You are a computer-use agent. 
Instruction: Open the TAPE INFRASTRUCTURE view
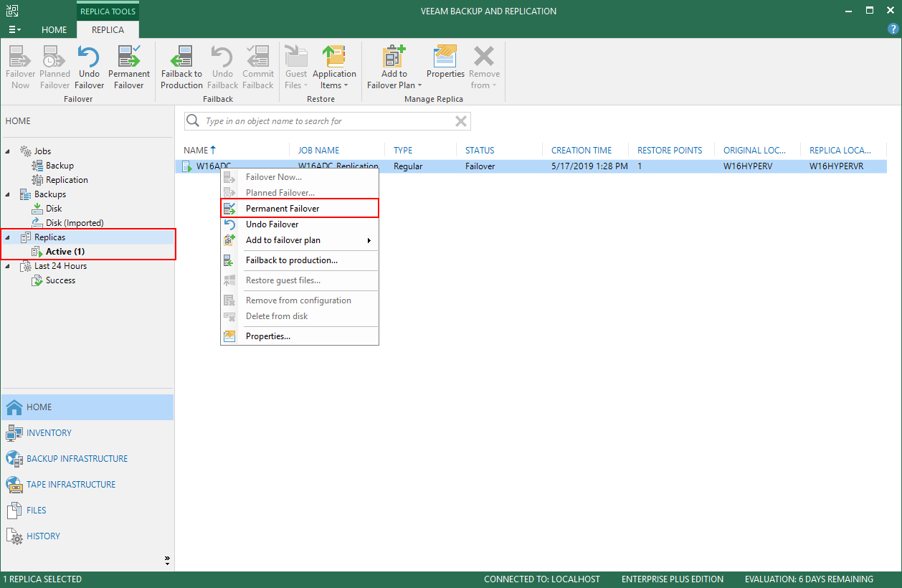click(87, 485)
